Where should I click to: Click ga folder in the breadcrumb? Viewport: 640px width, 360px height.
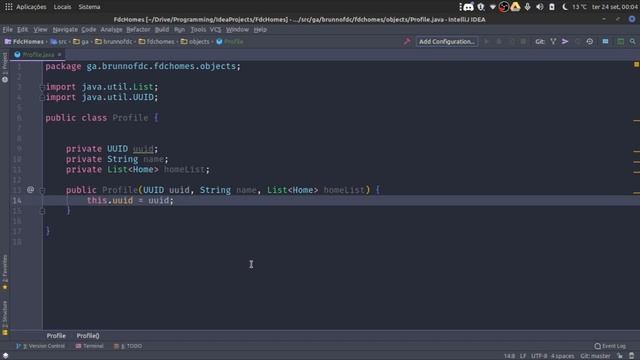pyautogui.click(x=80, y=42)
